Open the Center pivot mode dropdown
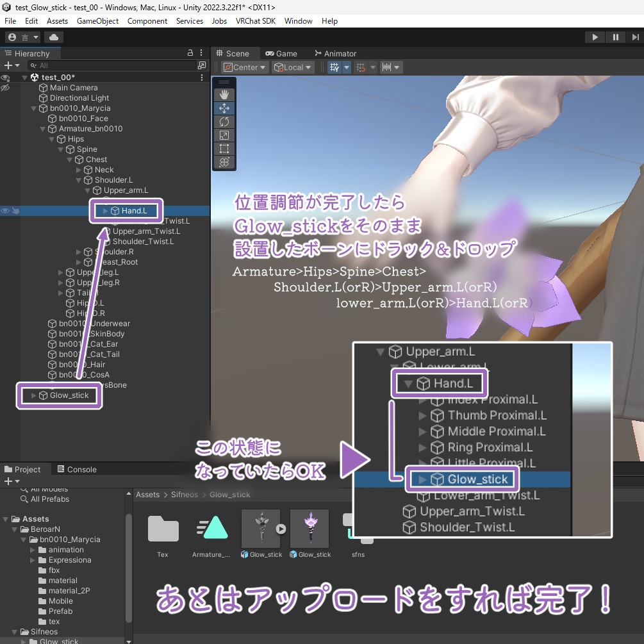 (244, 67)
